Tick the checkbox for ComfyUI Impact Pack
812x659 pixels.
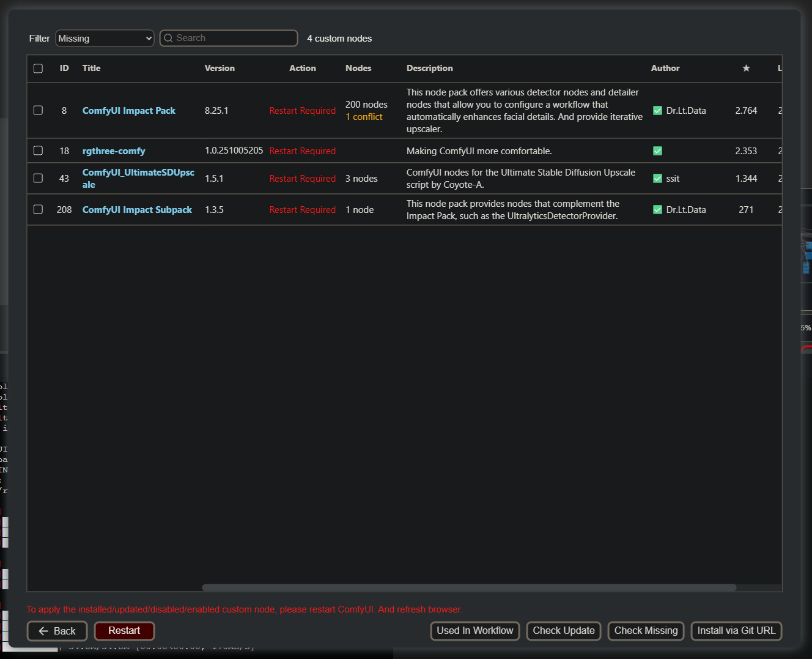pos(38,111)
